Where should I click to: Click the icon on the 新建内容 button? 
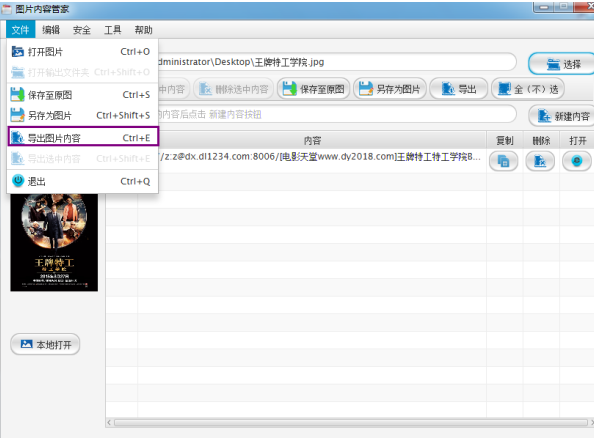click(x=544, y=116)
